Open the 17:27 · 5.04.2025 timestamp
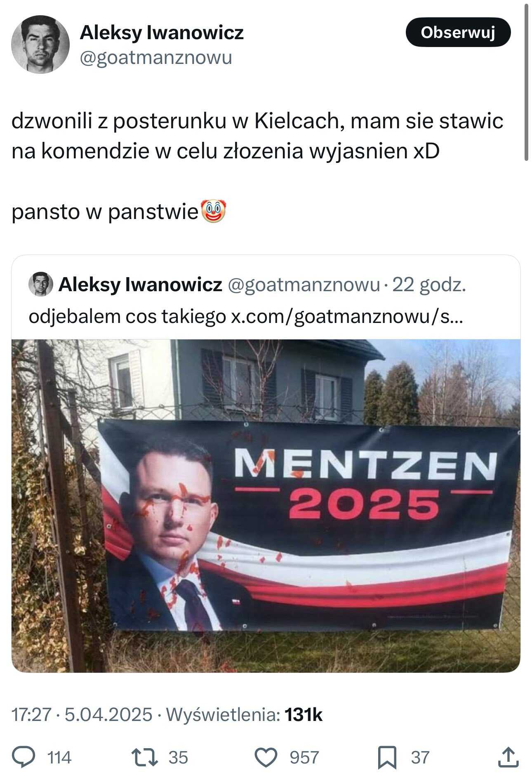 pos(82,714)
